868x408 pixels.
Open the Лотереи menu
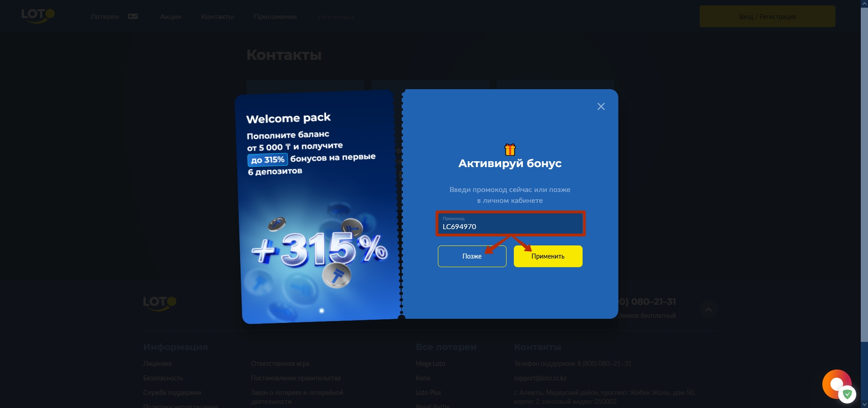click(104, 17)
